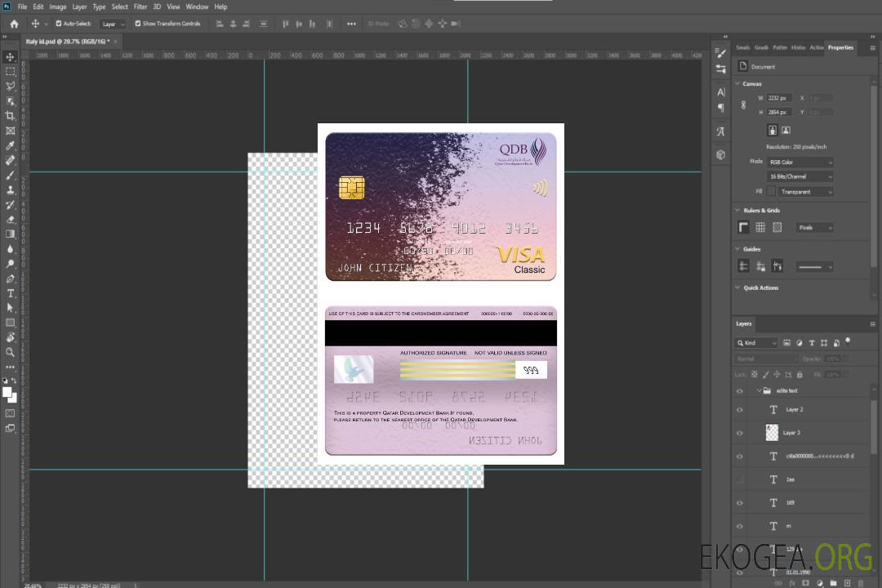
Task: Go to the Home screen icon
Action: point(14,24)
